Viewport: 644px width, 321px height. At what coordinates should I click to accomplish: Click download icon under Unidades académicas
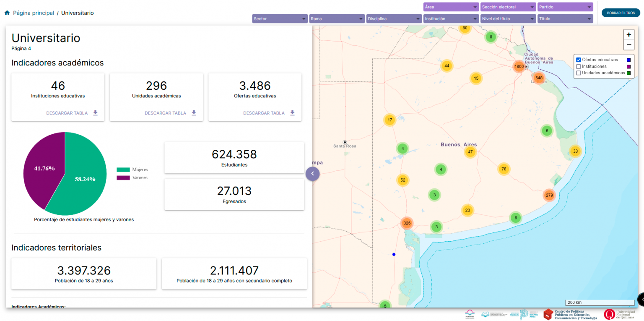coord(194,113)
